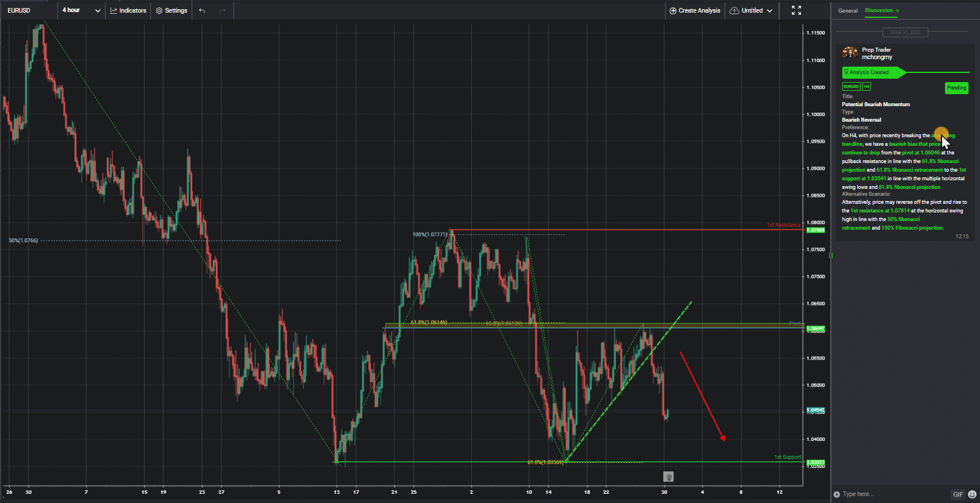The image size is (980, 503).
Task: Select the 61.8%(1.06146) fib label
Action: tap(429, 322)
